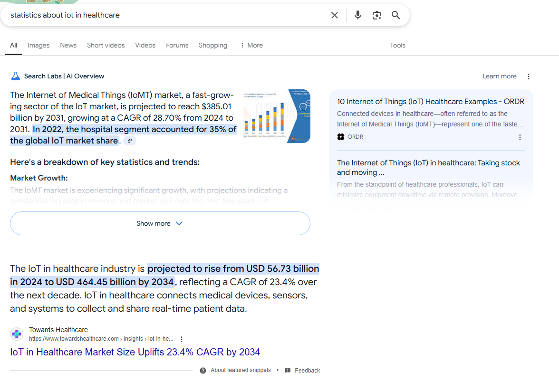Screen dimensions: 559x392
Task: Click the Learn more link
Action: 500,76
